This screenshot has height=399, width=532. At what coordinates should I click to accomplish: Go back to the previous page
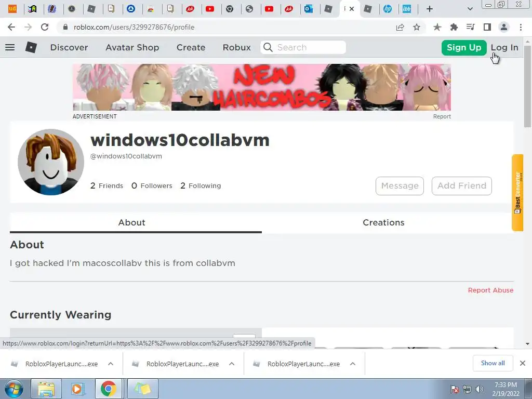11,27
